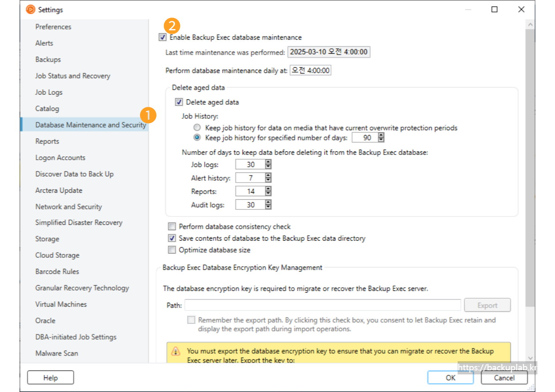Select Barcode Rules category
555x392 pixels.
(57, 271)
